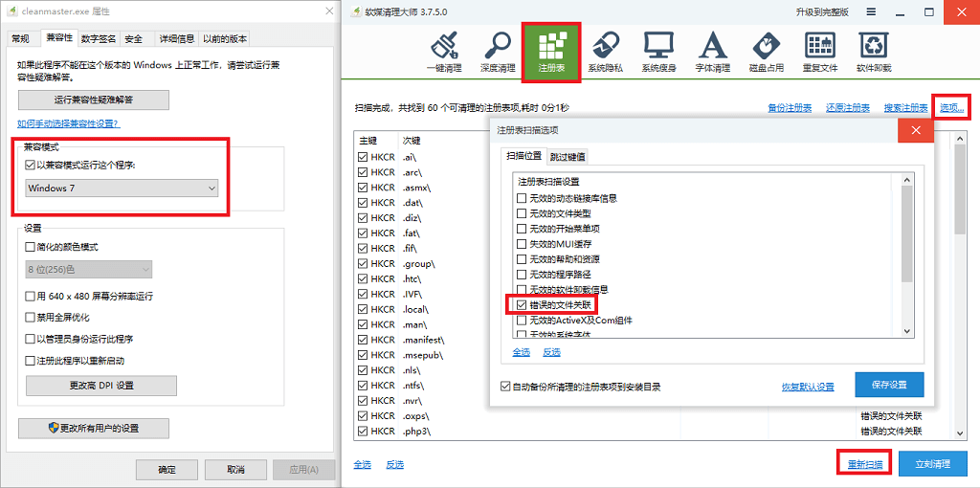Viewport: 980px width, 488px height.
Task: Click 全选 link in scan options dialog
Action: [522, 352]
